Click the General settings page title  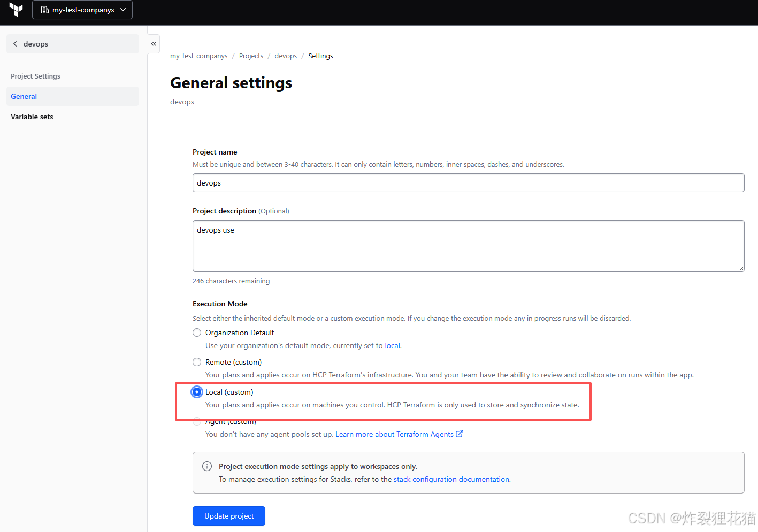231,83
